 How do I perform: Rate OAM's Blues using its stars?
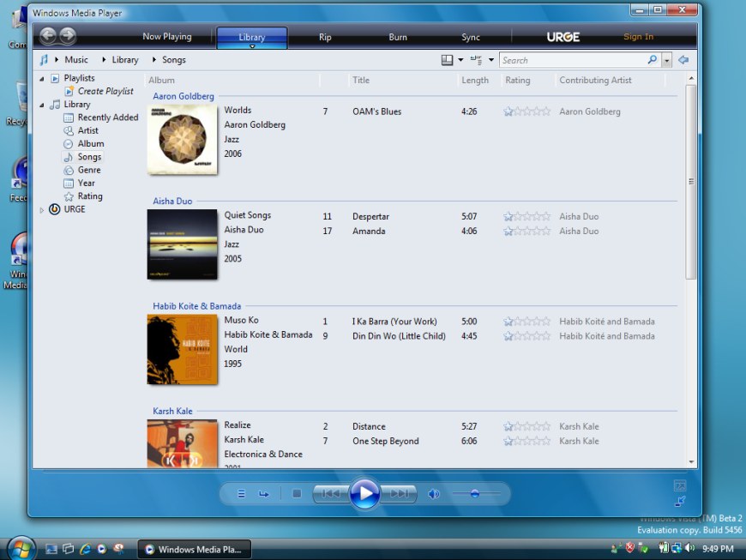coord(526,111)
